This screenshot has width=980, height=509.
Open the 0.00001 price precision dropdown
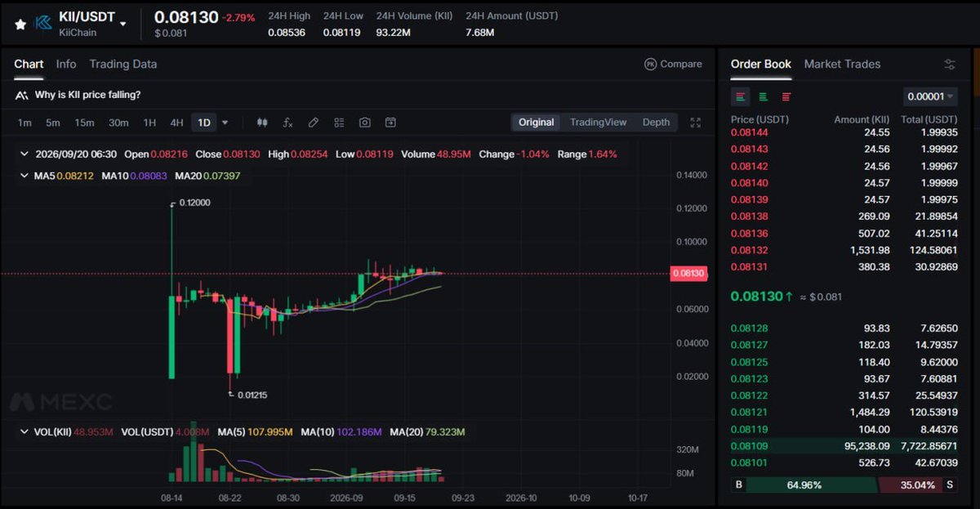coord(930,96)
